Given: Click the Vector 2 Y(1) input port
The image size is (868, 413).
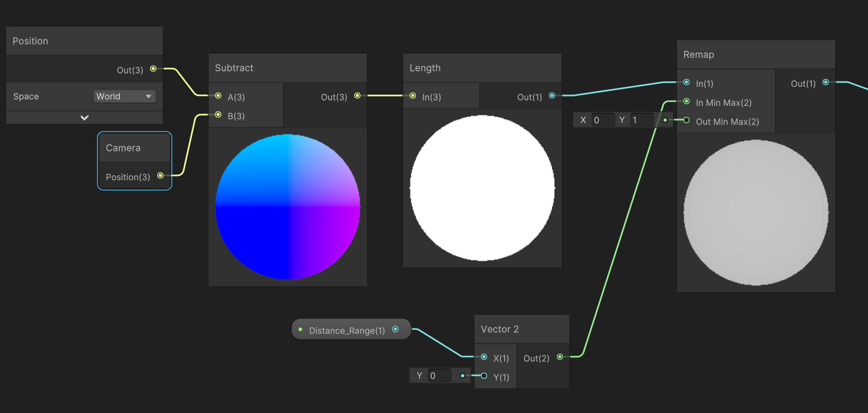Looking at the screenshot, I should pos(483,376).
